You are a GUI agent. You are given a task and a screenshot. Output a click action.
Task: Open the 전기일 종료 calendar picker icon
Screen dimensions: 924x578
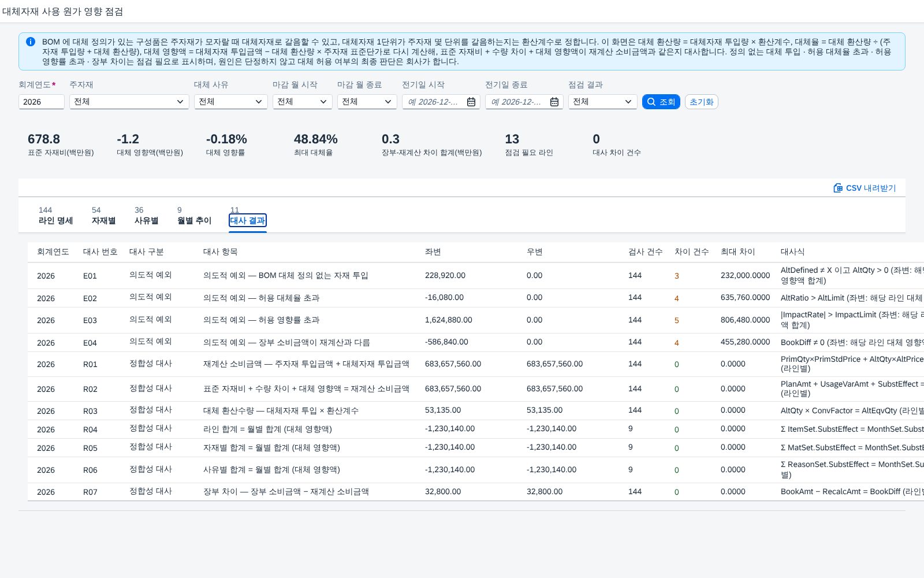(554, 102)
